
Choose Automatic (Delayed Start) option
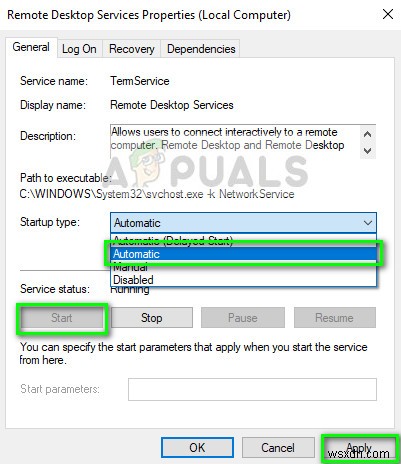243,240
